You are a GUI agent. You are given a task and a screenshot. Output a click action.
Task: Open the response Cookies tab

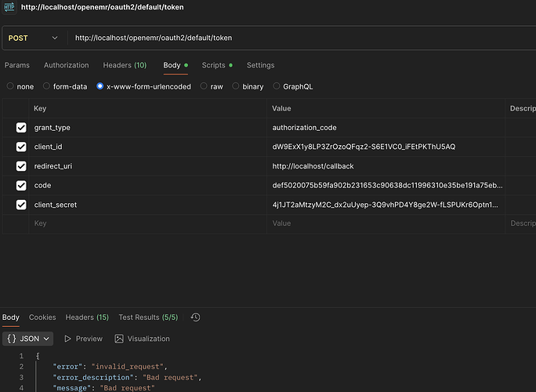pos(42,318)
